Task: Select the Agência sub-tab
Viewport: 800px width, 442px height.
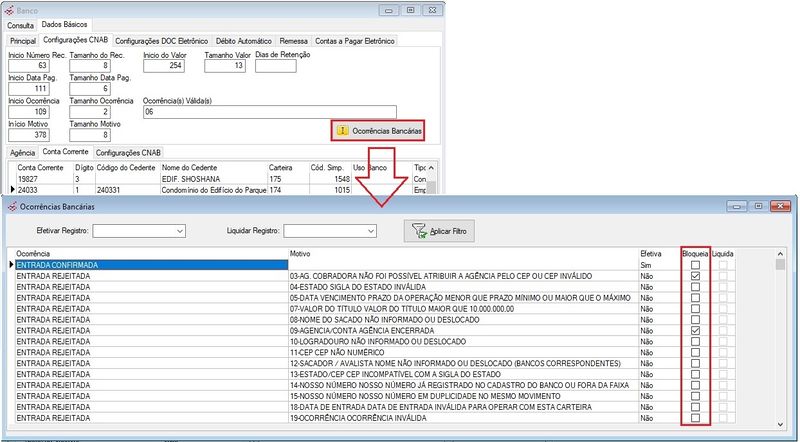Action: [x=22, y=153]
